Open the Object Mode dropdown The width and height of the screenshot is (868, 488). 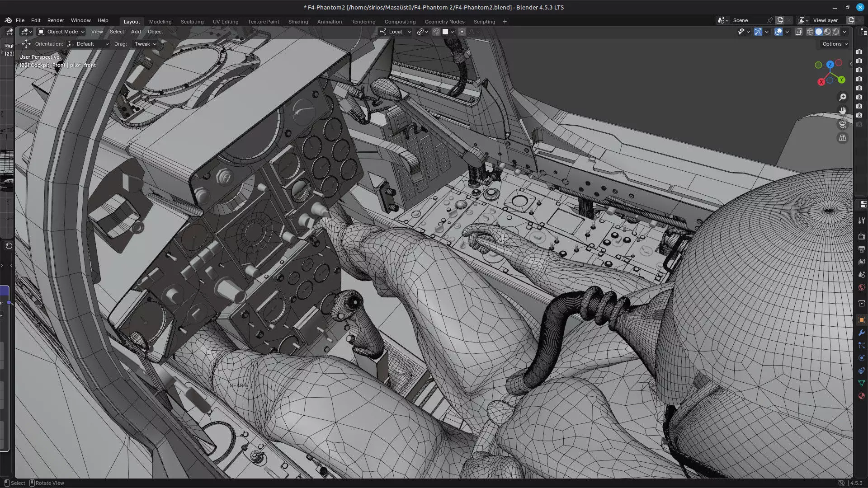click(x=61, y=32)
